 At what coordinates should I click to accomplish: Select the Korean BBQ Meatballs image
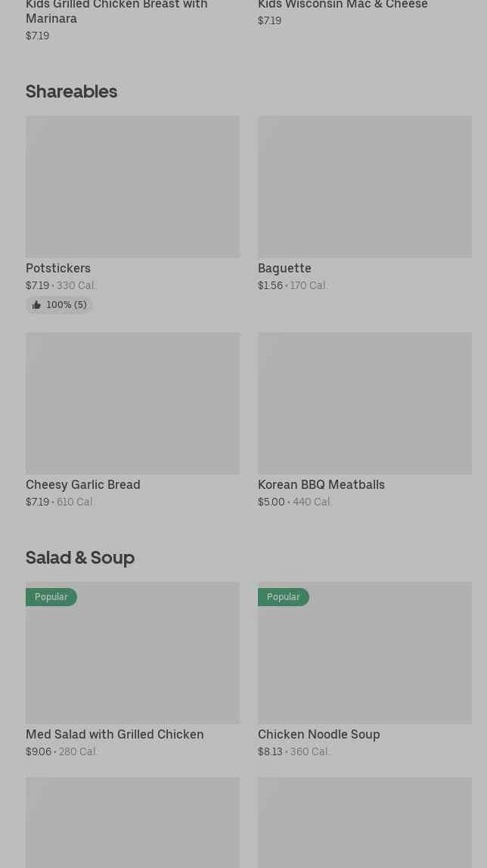364,403
